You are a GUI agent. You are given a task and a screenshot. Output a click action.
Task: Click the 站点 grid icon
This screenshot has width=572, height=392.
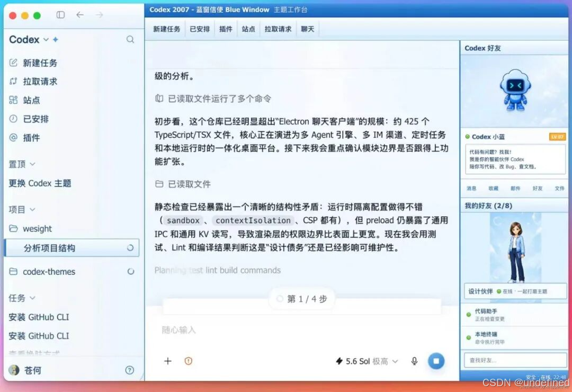(13, 100)
